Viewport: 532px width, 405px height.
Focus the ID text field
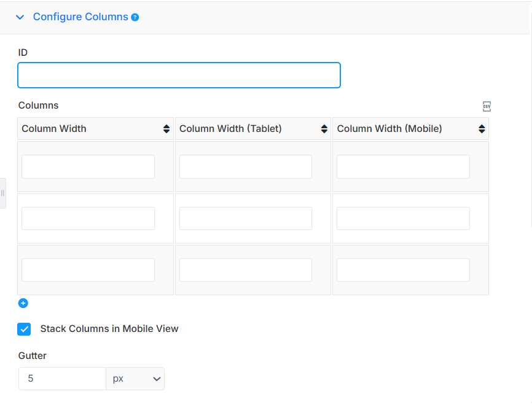coord(179,75)
